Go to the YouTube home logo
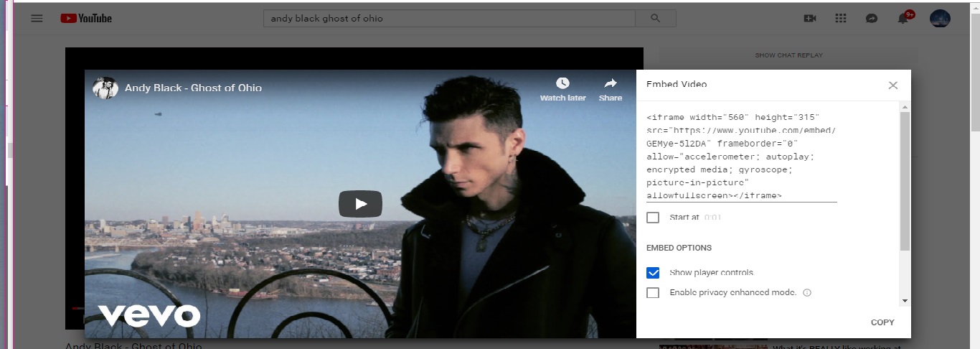Image resolution: width=980 pixels, height=349 pixels. (86, 18)
